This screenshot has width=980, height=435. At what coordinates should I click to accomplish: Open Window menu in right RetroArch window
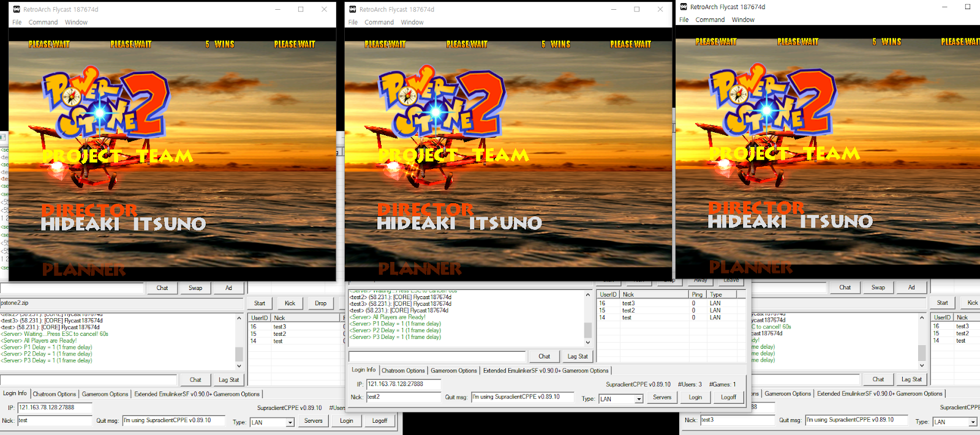(743, 20)
